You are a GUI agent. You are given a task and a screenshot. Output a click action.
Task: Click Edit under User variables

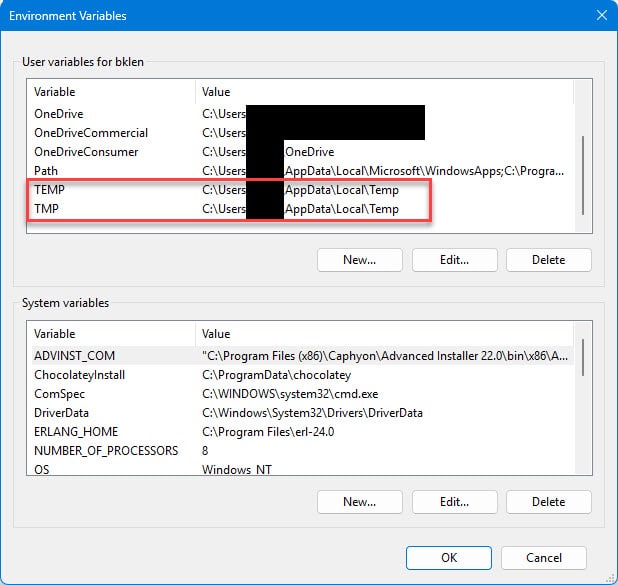pyautogui.click(x=454, y=260)
